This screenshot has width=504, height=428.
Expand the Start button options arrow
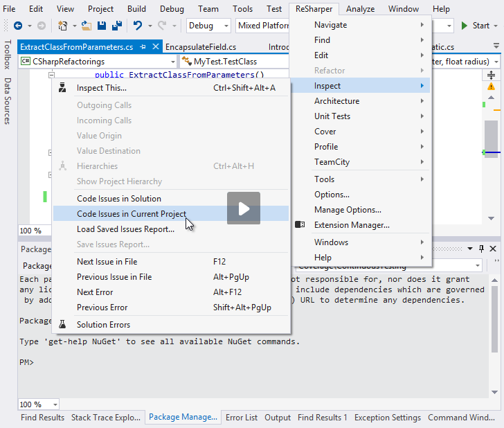[x=496, y=26]
